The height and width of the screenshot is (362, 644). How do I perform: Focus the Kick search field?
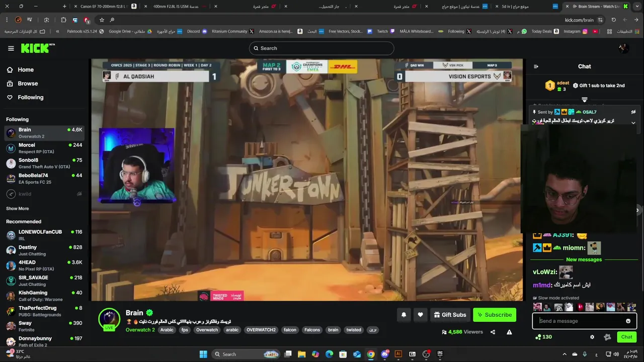[x=321, y=48]
